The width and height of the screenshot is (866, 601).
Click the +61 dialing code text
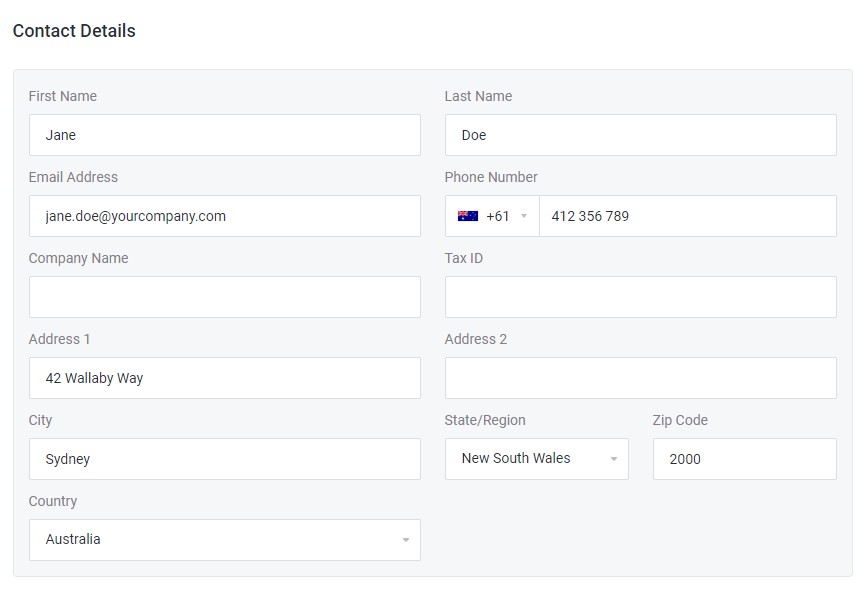coord(497,216)
